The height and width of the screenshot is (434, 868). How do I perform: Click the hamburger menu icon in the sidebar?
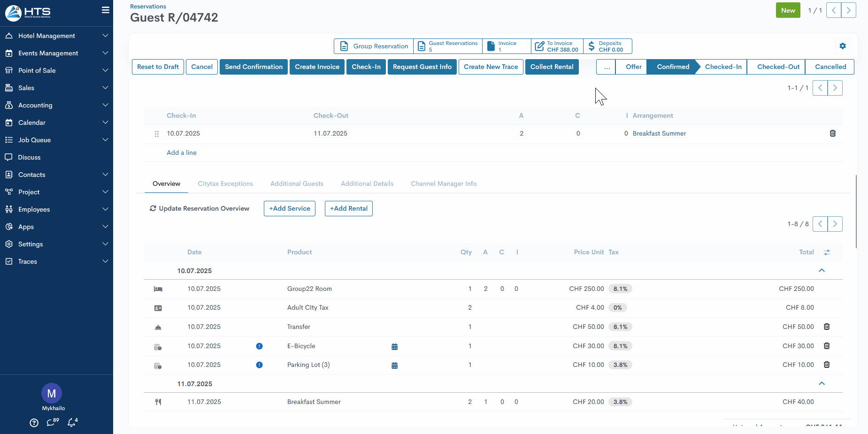(105, 10)
